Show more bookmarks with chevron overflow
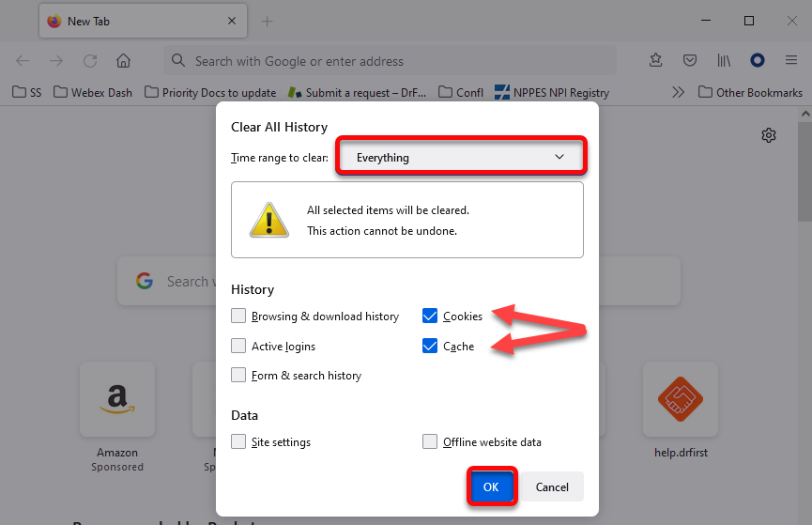 (x=678, y=92)
